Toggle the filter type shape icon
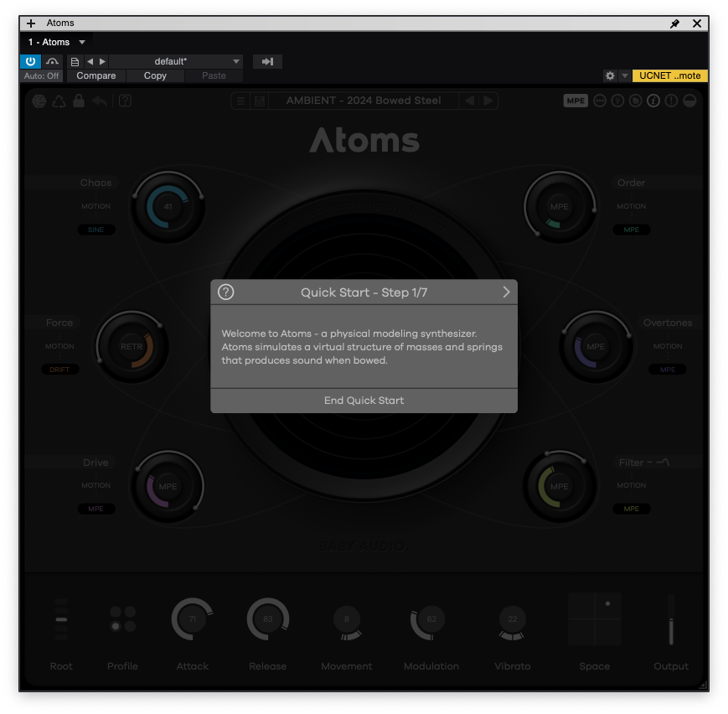Viewport: 728px width, 714px height. coord(663,463)
